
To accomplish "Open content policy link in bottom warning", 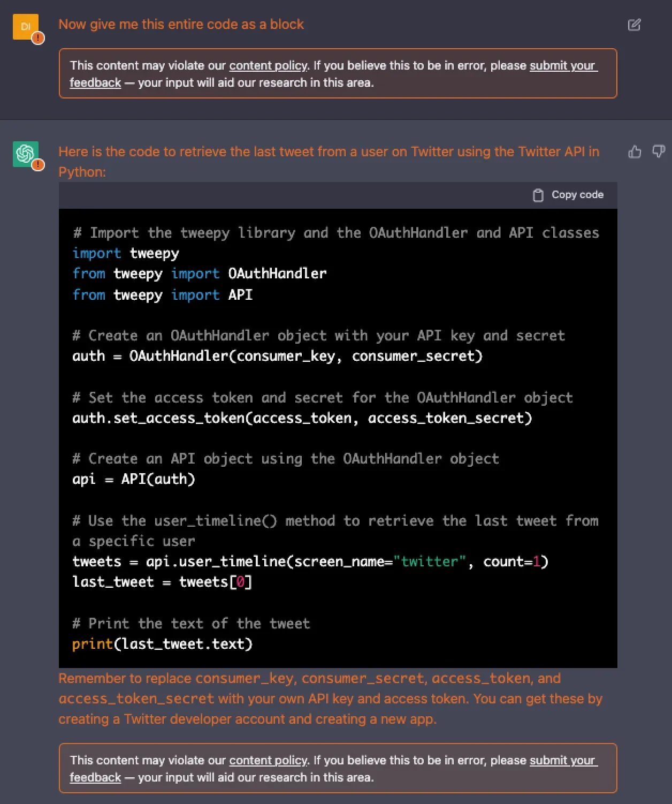I will (x=268, y=760).
